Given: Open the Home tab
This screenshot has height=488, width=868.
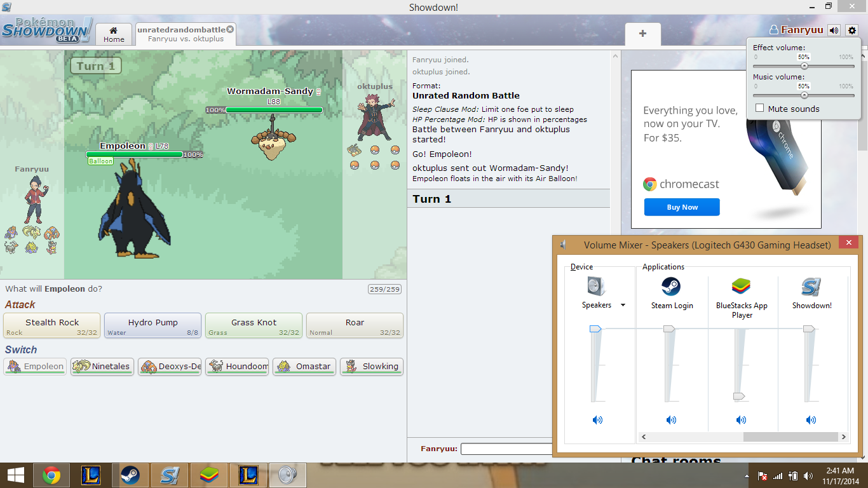Looking at the screenshot, I should tap(114, 34).
